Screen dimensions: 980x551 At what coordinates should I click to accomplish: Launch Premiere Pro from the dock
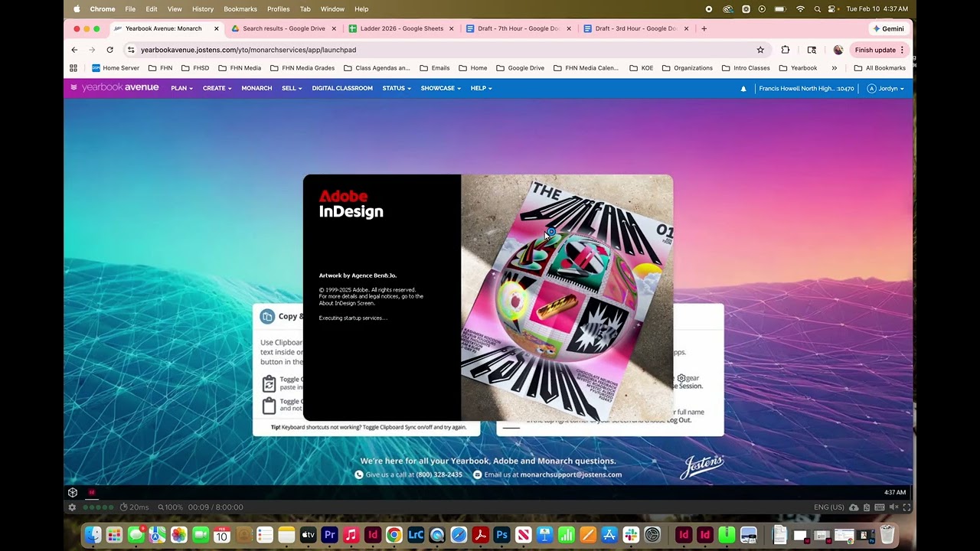(x=330, y=535)
